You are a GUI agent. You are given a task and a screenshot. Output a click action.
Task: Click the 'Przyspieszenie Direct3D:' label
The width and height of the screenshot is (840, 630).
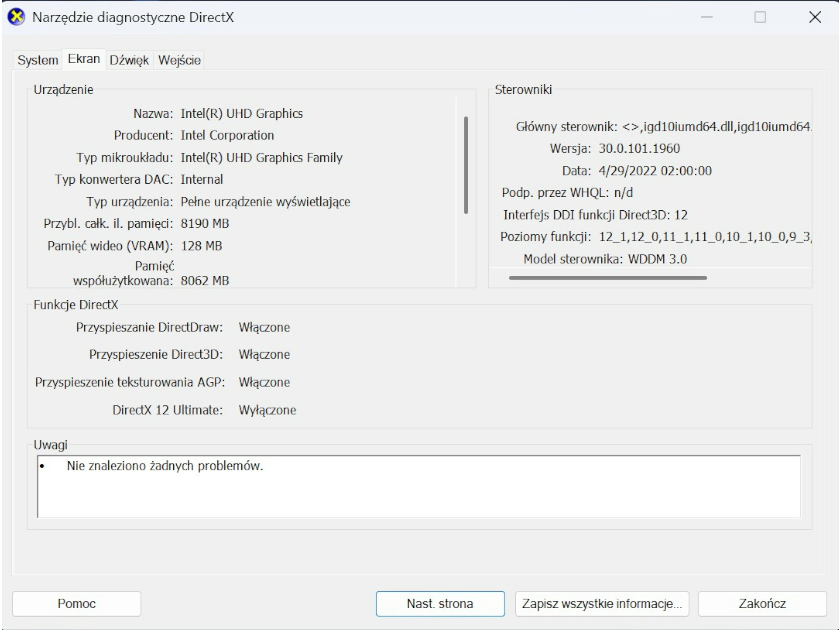coord(156,354)
